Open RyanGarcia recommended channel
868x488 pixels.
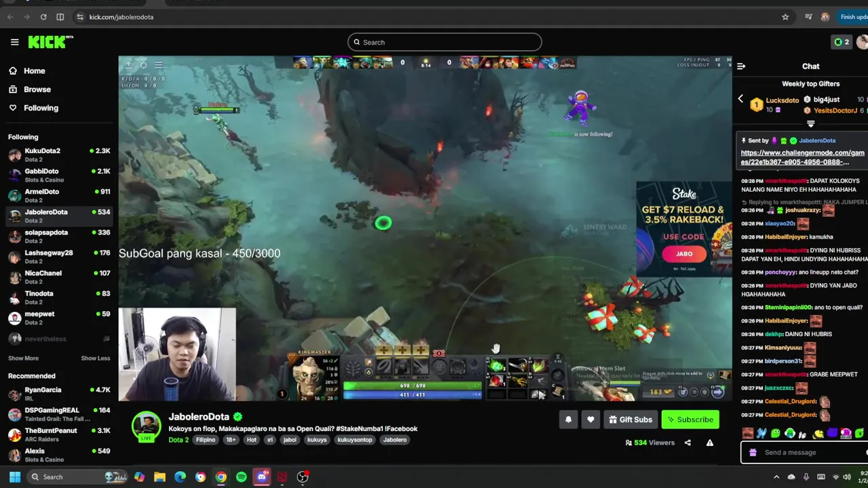coord(59,394)
